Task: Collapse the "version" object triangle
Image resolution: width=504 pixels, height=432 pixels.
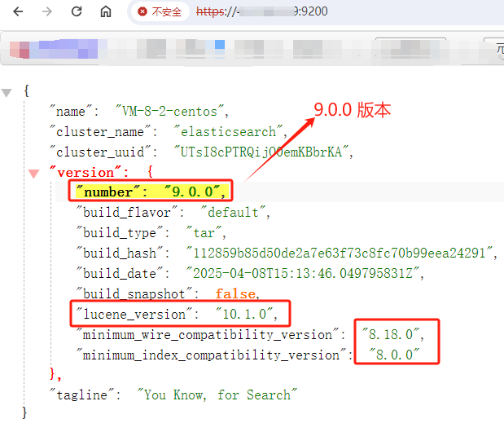Action: coord(33,174)
